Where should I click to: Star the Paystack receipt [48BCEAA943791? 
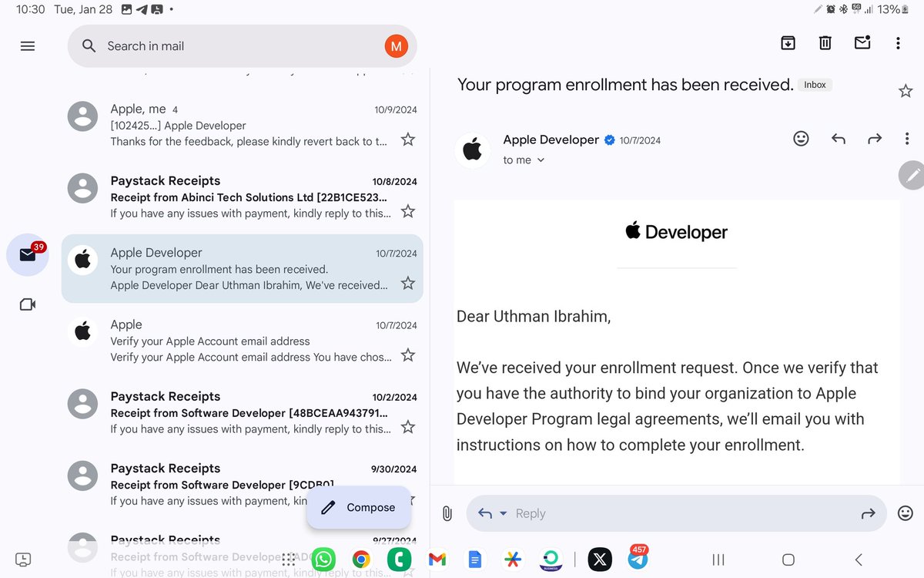408,426
